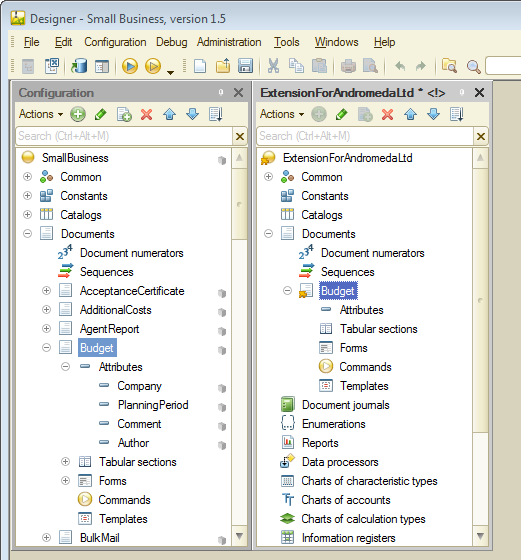Click Move up arrow in Configuration panel
This screenshot has width=521, height=560.
click(170, 114)
